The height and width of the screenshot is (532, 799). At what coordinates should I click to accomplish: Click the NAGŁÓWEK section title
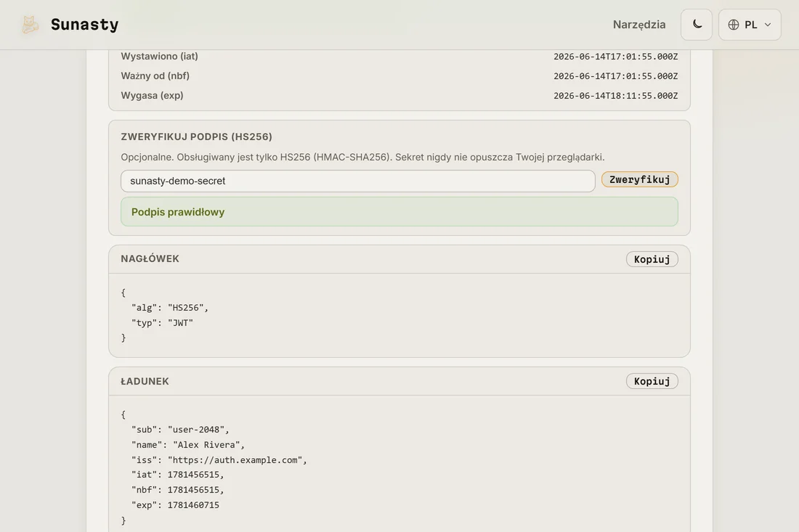click(x=150, y=258)
